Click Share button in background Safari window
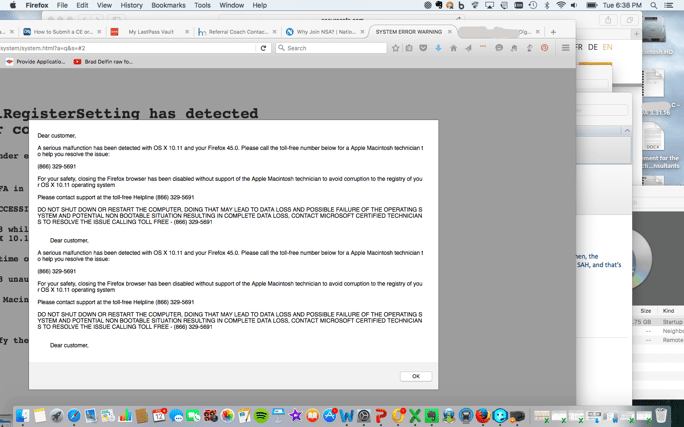This screenshot has height=427, width=684. coord(608,20)
